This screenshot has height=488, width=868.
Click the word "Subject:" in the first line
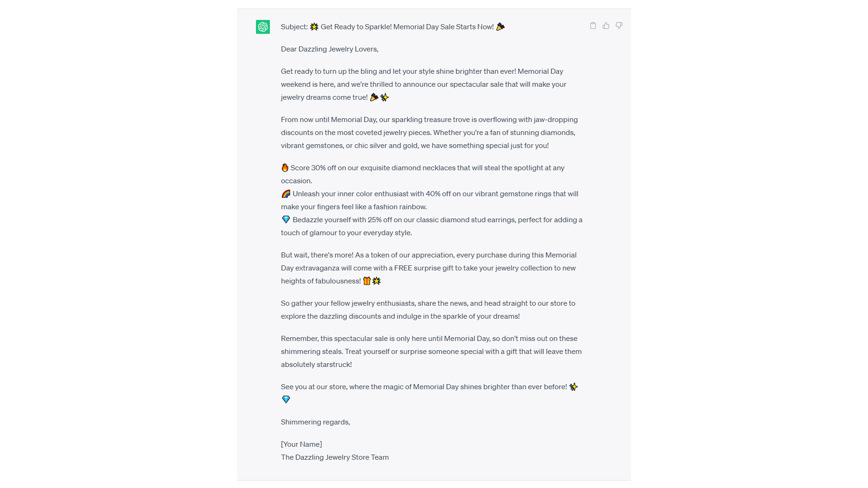(294, 27)
